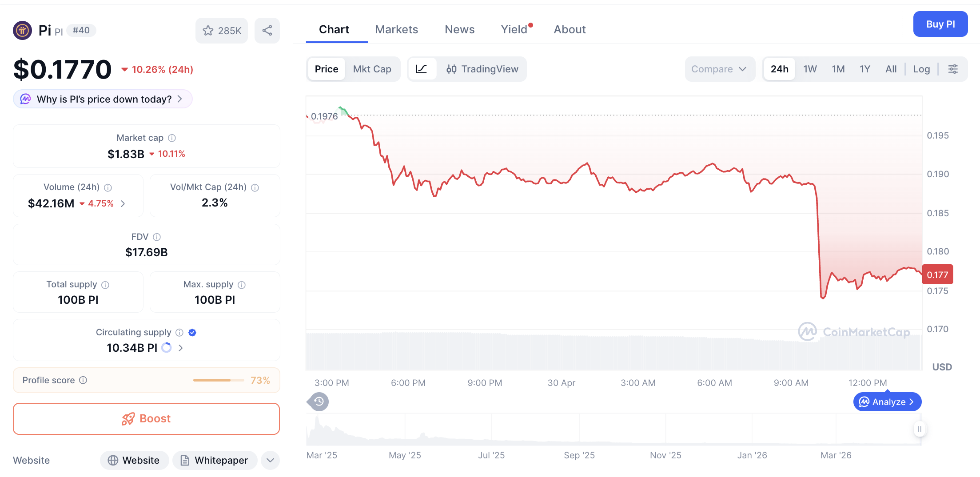This screenshot has width=980, height=477.
Task: Open 'Why is PI's price down today?' link
Action: click(102, 99)
